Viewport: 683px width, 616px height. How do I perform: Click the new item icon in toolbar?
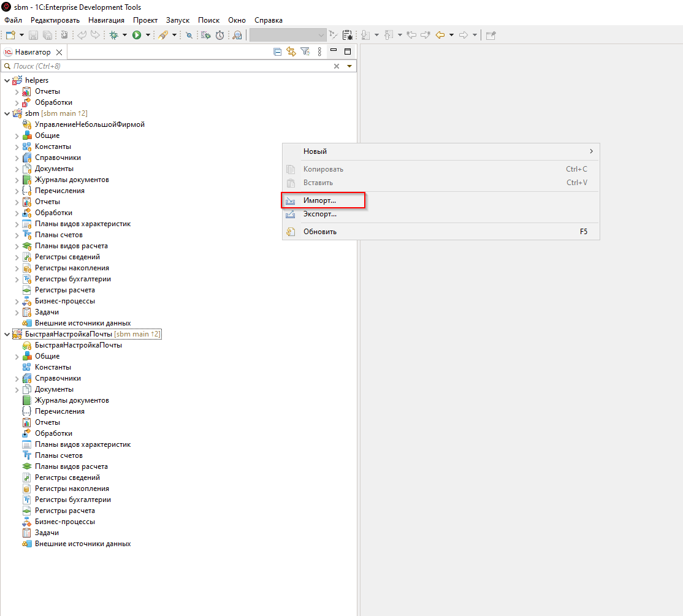[x=10, y=36]
